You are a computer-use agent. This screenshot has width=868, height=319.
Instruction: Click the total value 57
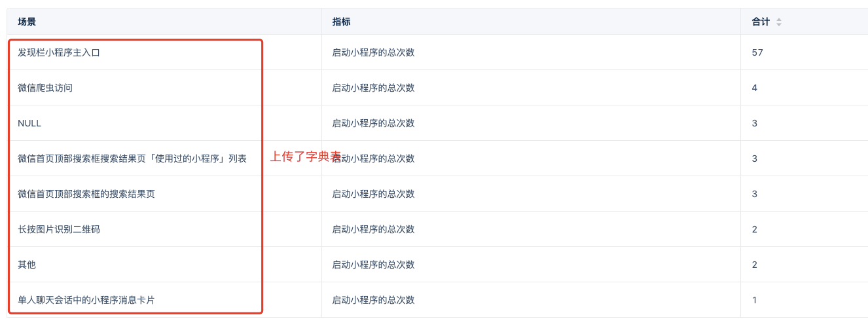click(757, 52)
